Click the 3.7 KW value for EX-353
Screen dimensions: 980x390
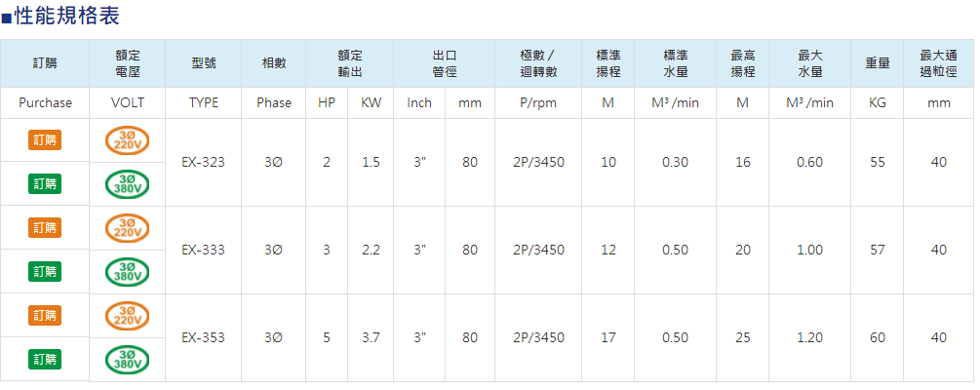point(371,337)
